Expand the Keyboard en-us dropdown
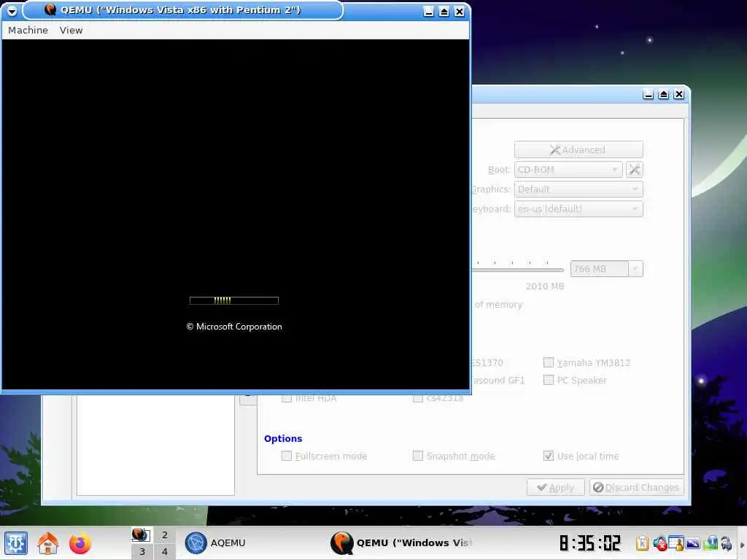 (578, 209)
